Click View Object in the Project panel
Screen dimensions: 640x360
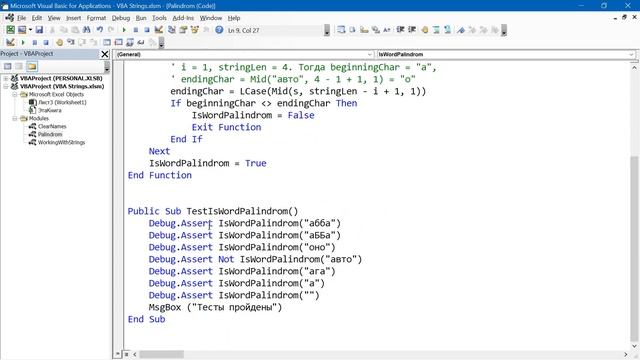(x=19, y=66)
